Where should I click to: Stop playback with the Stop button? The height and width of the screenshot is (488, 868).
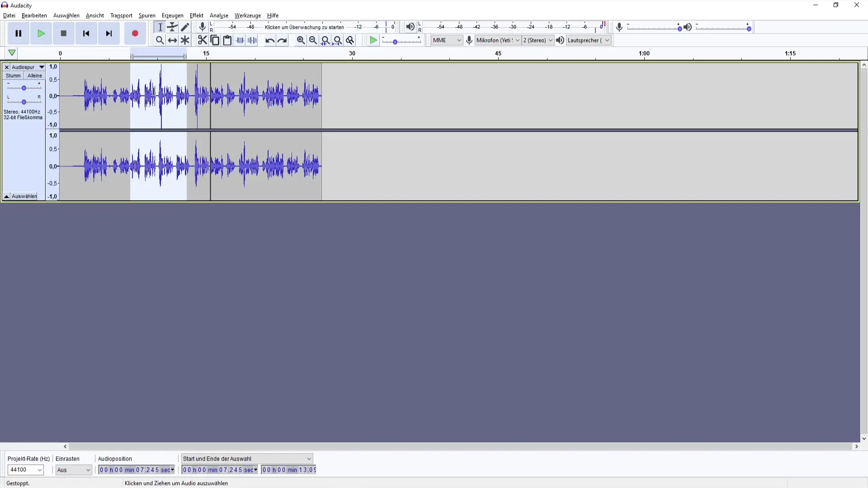64,33
